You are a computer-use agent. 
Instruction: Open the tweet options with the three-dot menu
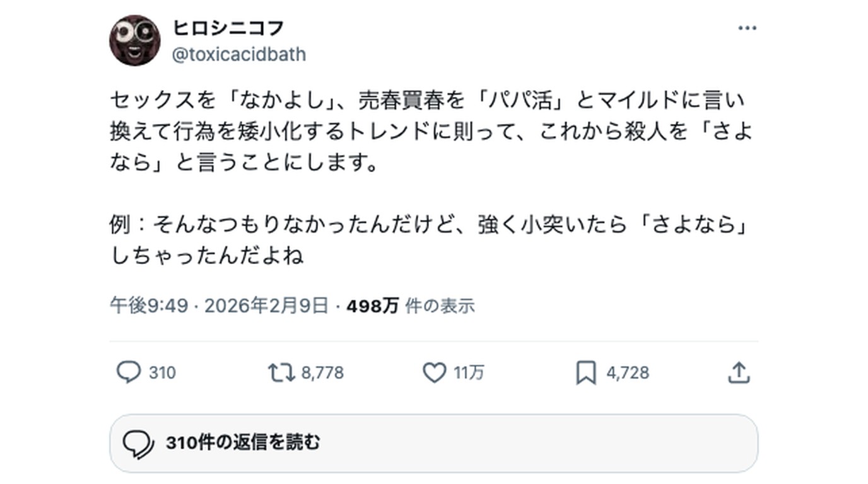(747, 26)
